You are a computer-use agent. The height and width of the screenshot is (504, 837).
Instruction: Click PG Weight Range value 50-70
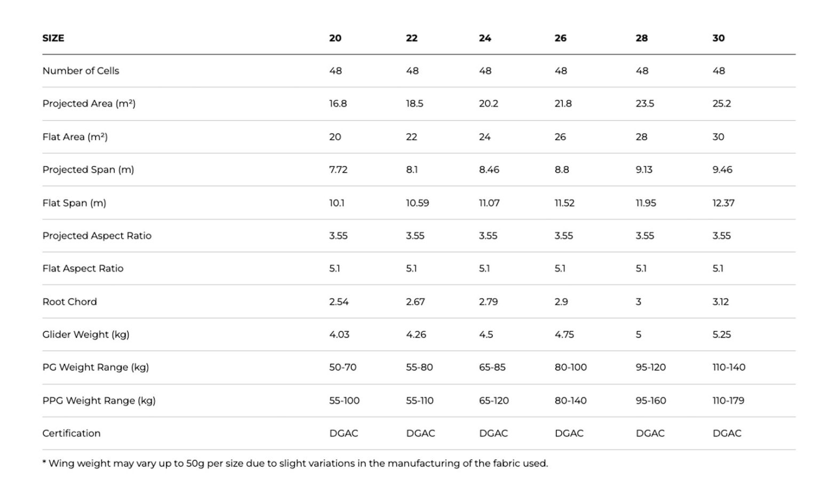click(342, 367)
